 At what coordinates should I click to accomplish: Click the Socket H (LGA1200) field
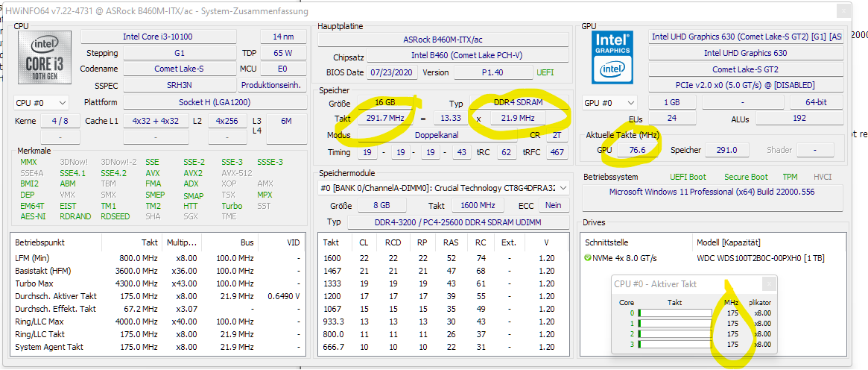pos(215,103)
